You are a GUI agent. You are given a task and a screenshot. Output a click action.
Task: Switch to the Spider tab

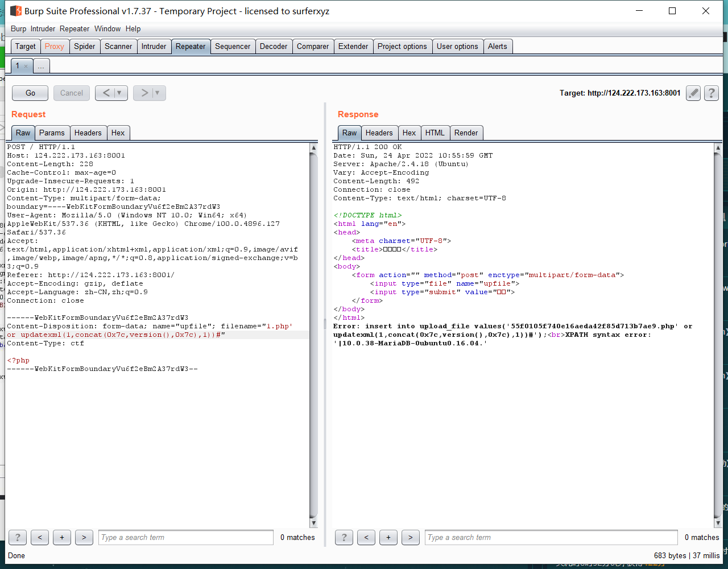pos(85,47)
